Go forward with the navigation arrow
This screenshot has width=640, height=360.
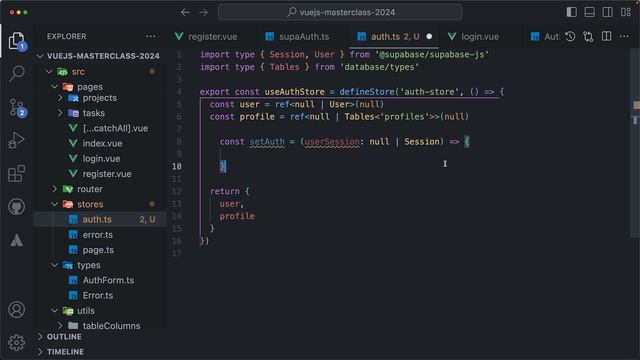click(x=203, y=12)
